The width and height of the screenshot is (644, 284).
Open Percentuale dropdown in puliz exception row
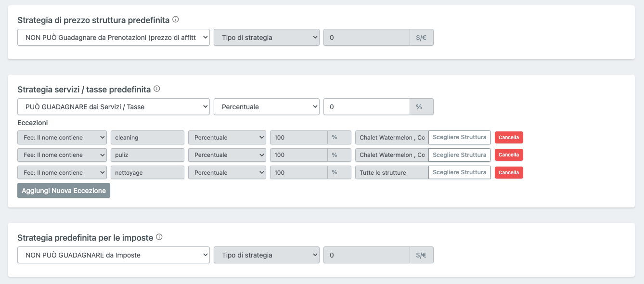(x=227, y=155)
